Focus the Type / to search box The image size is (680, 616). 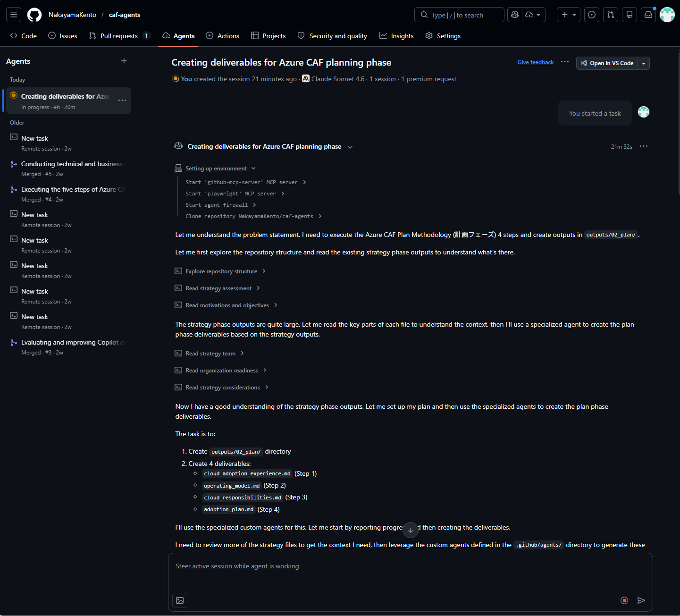459,15
